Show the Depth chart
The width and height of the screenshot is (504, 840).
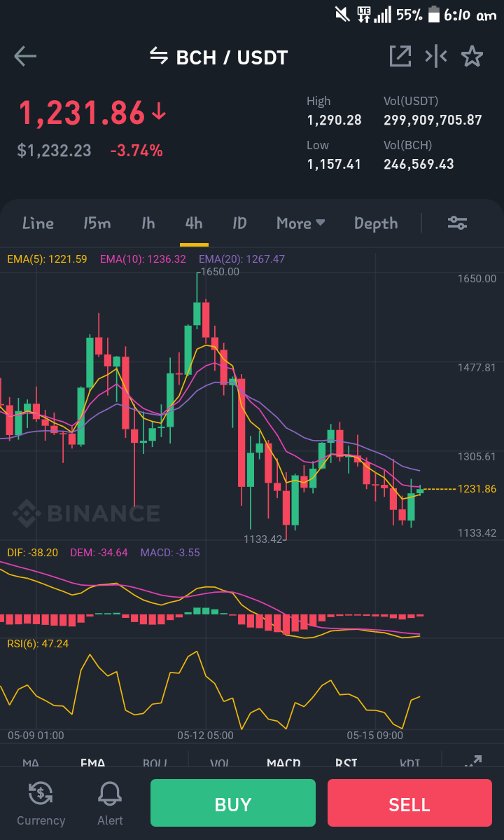(376, 223)
